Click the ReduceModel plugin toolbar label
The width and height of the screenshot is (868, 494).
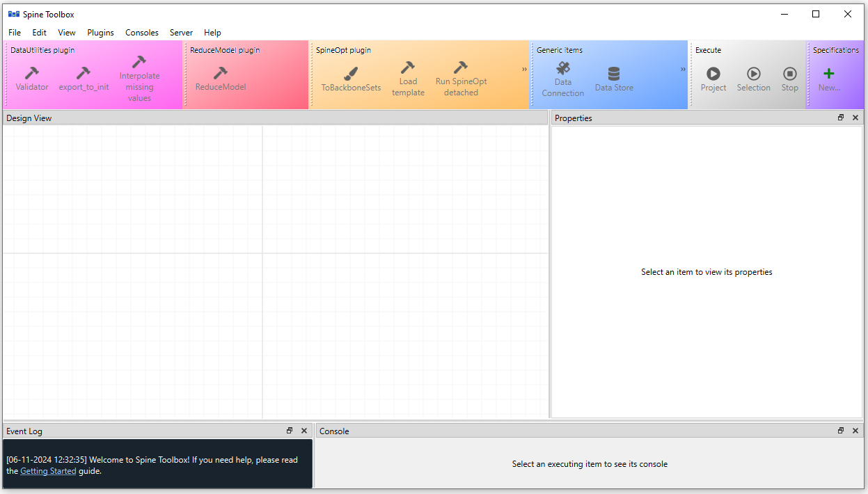[x=225, y=50]
